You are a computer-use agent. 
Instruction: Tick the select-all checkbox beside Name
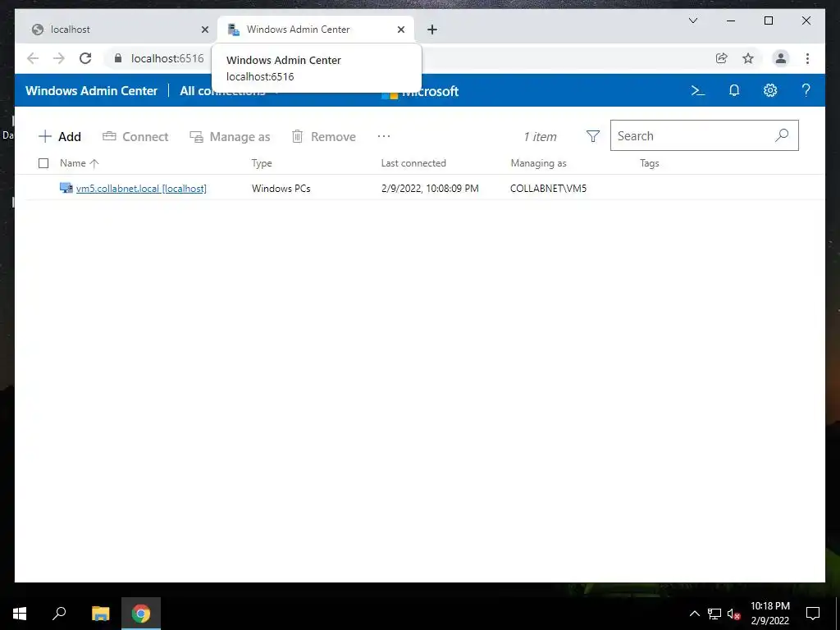click(43, 163)
